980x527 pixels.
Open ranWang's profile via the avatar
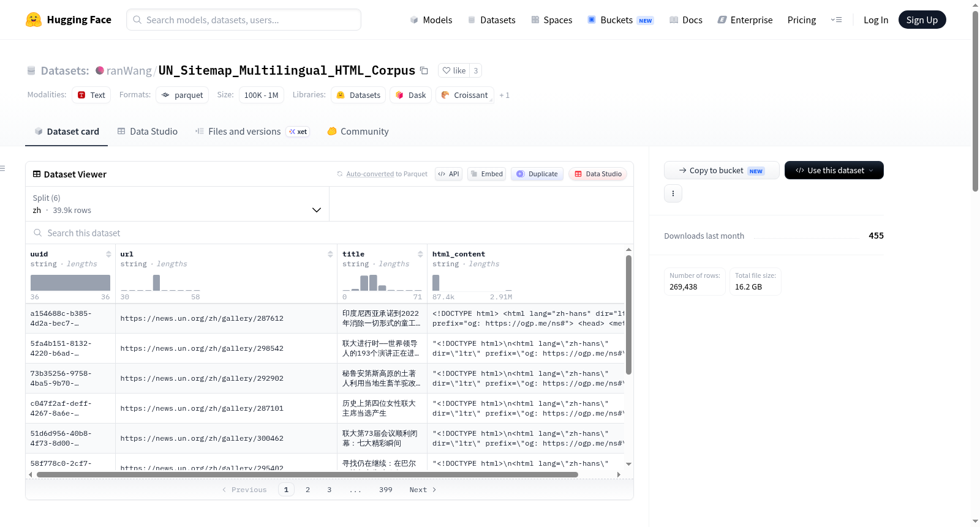coord(100,70)
